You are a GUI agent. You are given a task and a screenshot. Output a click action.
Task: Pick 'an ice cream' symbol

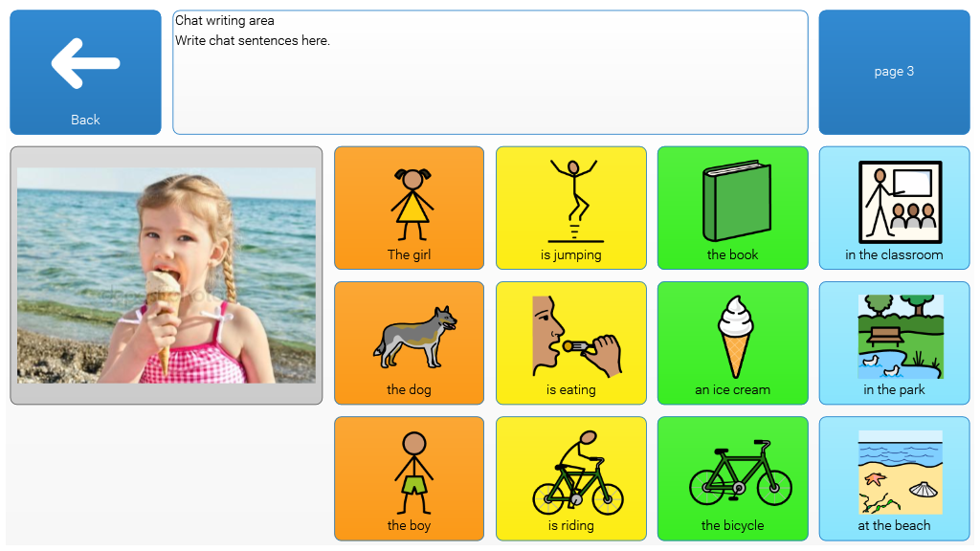click(732, 343)
